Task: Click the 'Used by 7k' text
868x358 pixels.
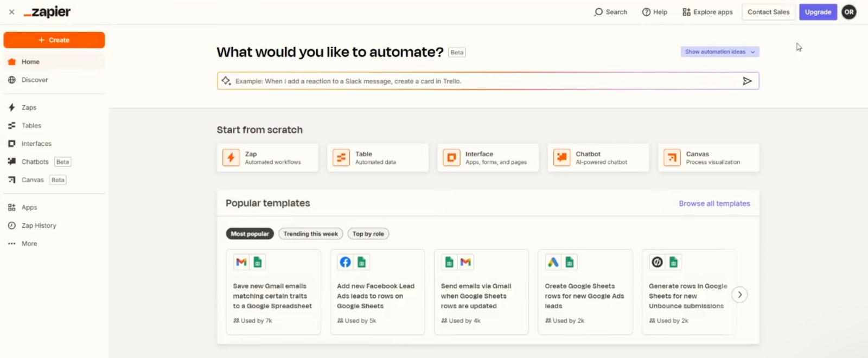Action: click(x=257, y=321)
